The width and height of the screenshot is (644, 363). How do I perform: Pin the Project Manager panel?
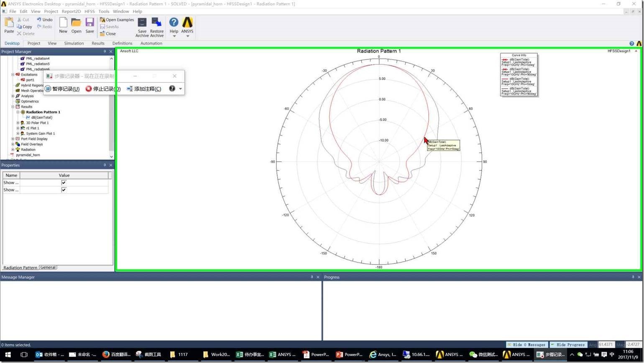(x=105, y=51)
